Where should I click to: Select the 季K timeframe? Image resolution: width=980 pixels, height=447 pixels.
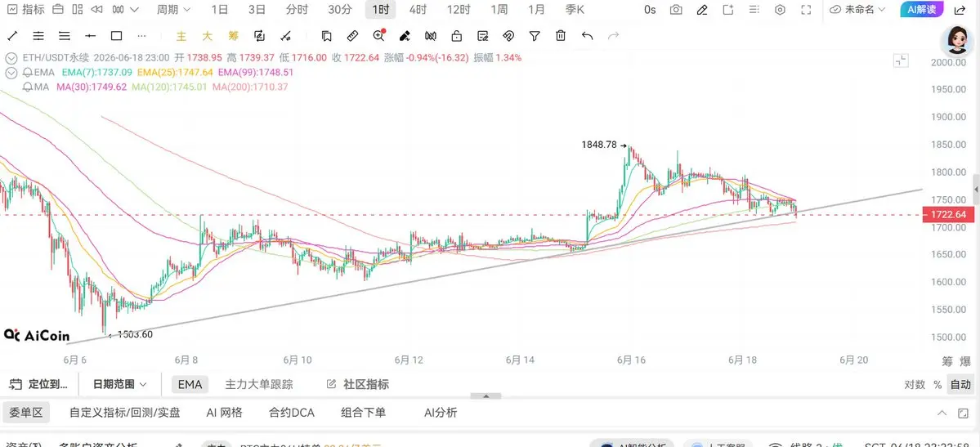point(575,9)
